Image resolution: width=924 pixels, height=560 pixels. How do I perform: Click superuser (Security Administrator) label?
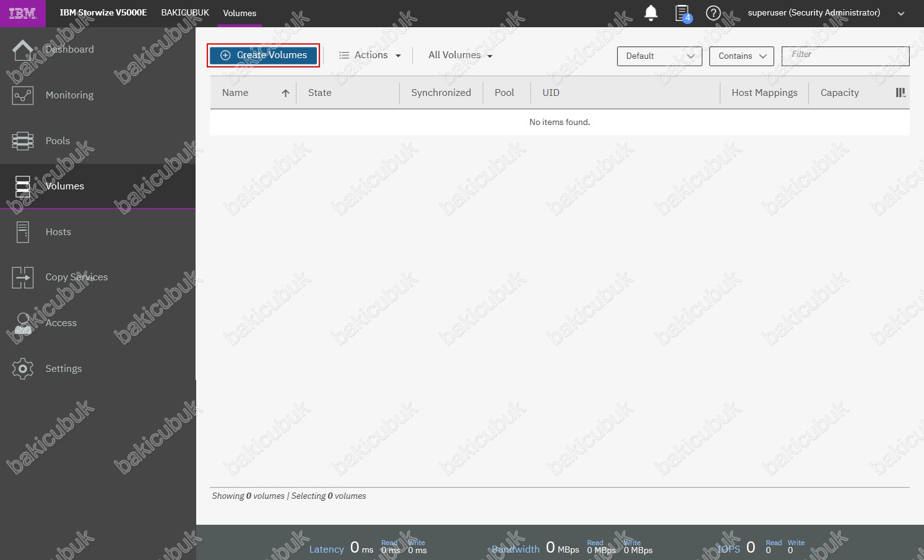(814, 12)
